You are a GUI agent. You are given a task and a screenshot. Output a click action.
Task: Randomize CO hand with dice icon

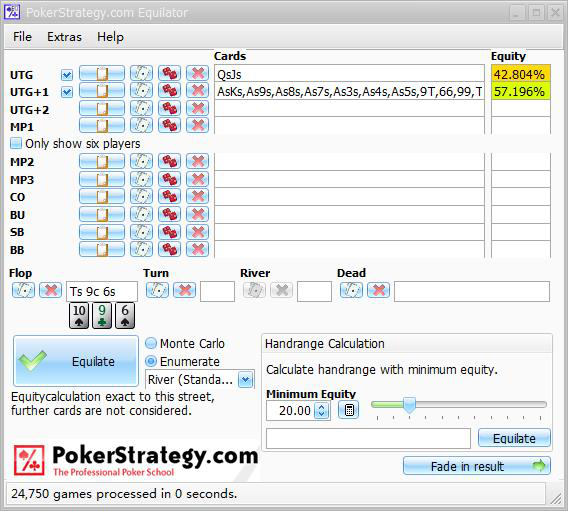tap(170, 196)
